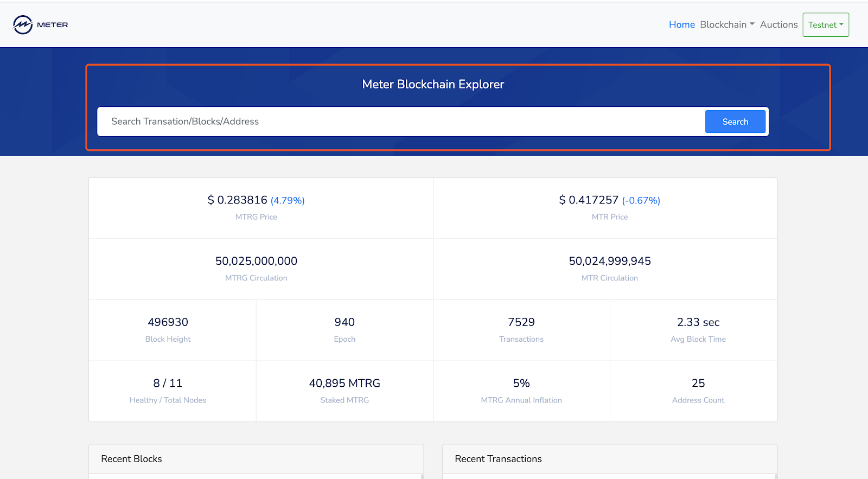
Task: Click Staked MTRG value 40,895 MTRG
Action: click(x=344, y=383)
